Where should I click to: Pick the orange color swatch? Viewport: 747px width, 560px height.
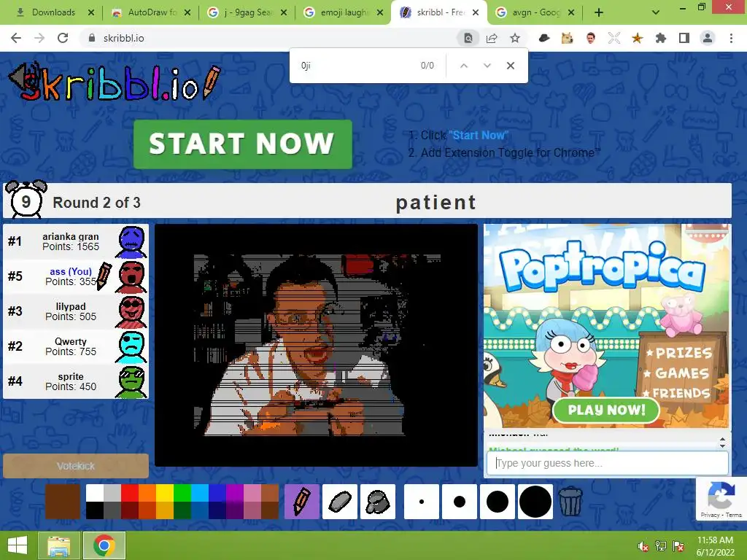(x=147, y=493)
